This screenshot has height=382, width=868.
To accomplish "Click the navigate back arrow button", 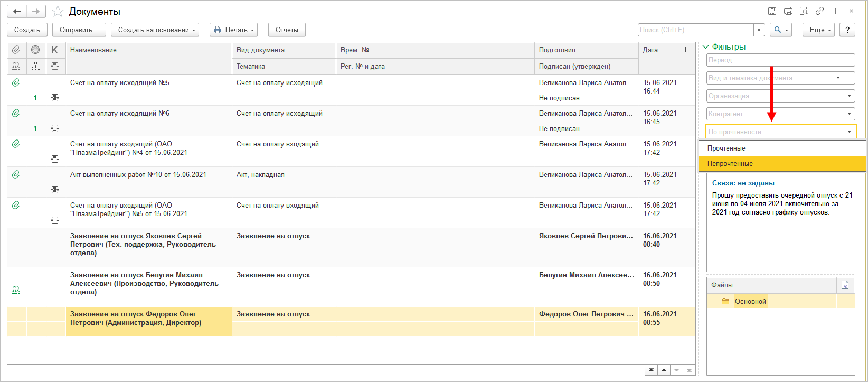I will [17, 11].
